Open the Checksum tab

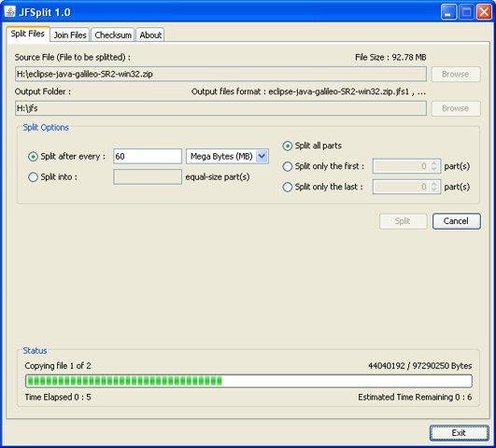click(113, 35)
